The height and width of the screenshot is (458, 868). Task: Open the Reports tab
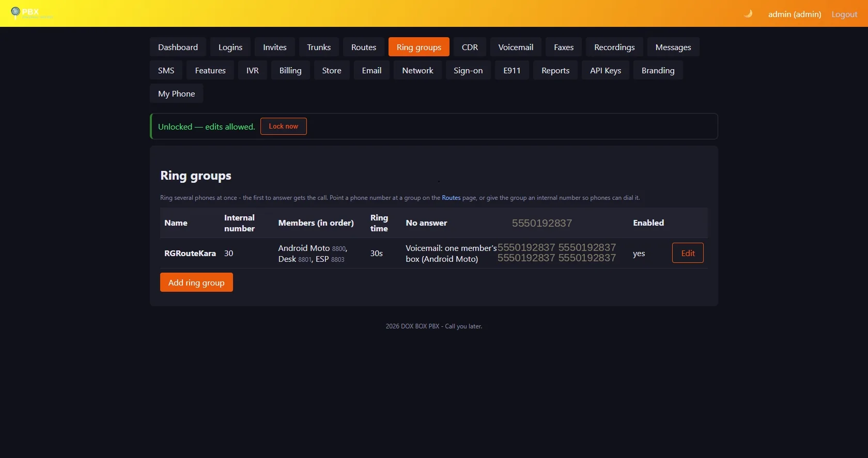tap(555, 70)
